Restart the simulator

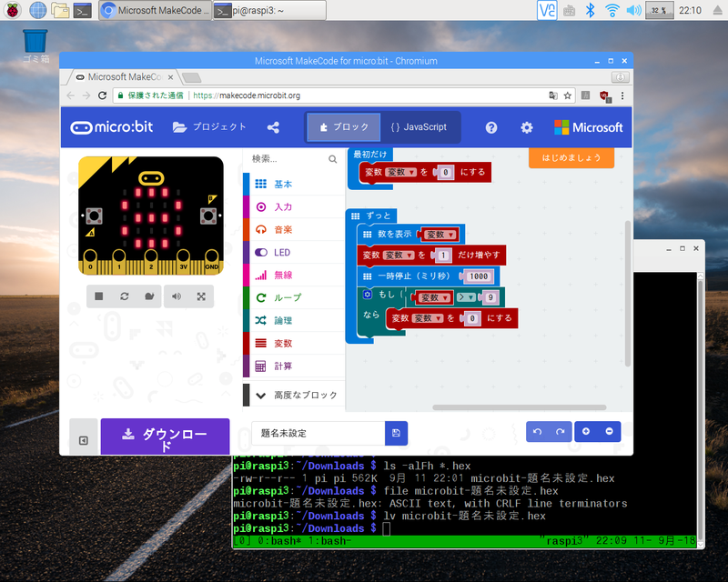(x=125, y=296)
